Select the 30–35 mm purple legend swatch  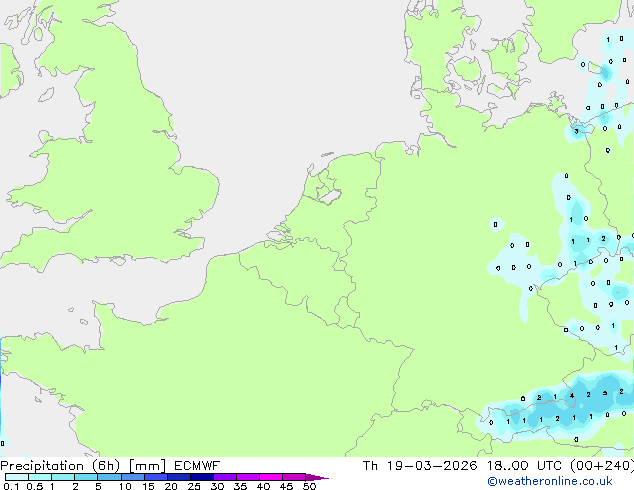(224, 477)
